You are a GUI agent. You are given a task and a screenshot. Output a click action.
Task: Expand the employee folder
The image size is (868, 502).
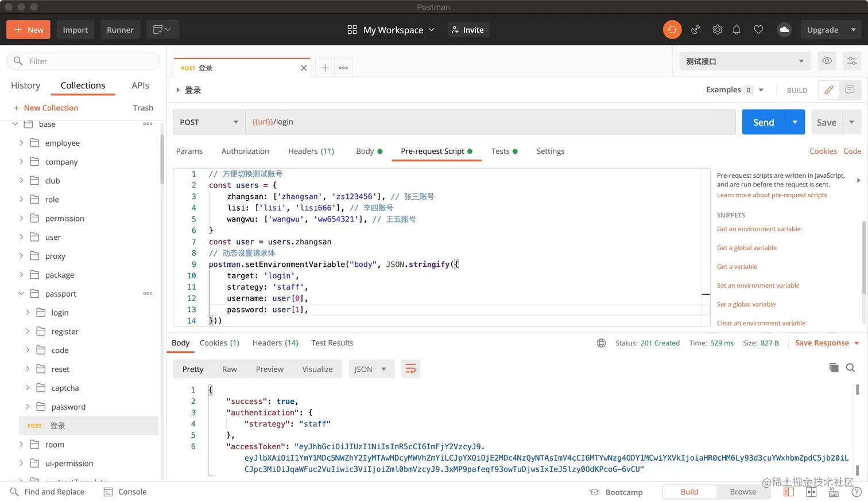tap(21, 143)
